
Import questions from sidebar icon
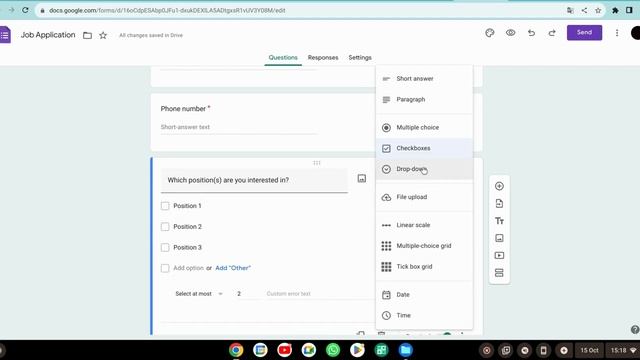(499, 203)
